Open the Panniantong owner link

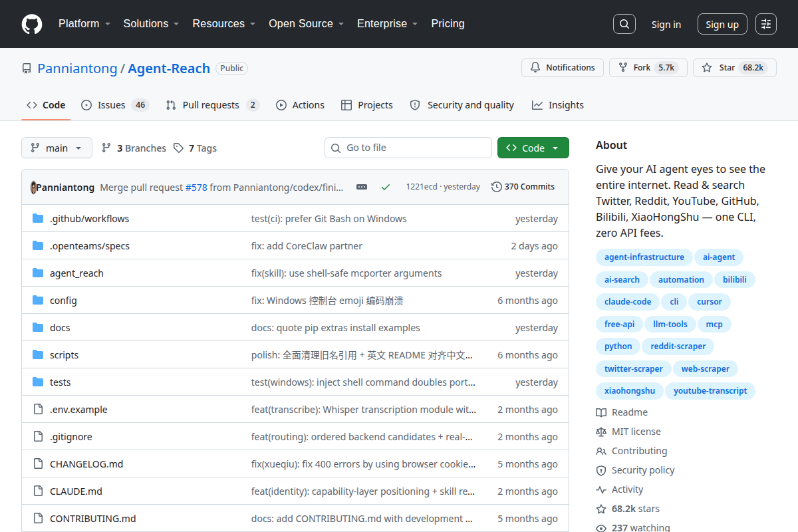pos(77,68)
